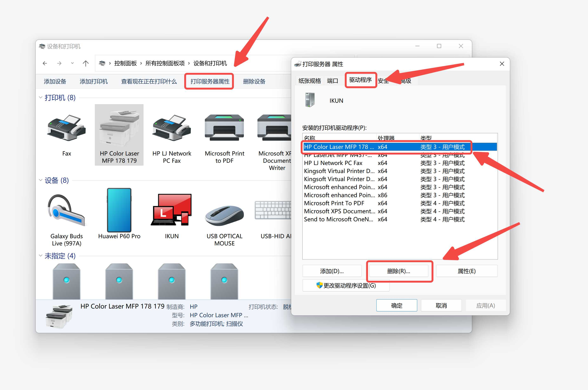
Task: Select the Galaxy Buds Live headset device
Action: point(66,210)
